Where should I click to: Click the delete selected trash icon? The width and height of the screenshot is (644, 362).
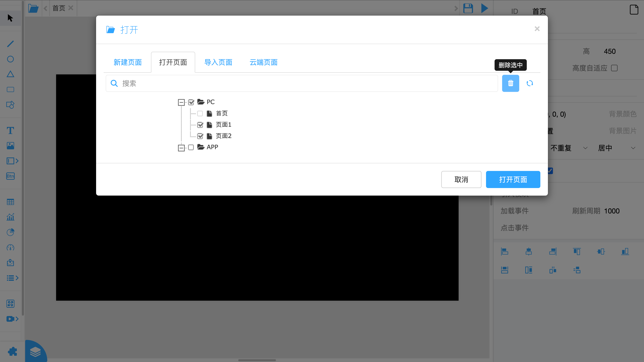tap(510, 83)
